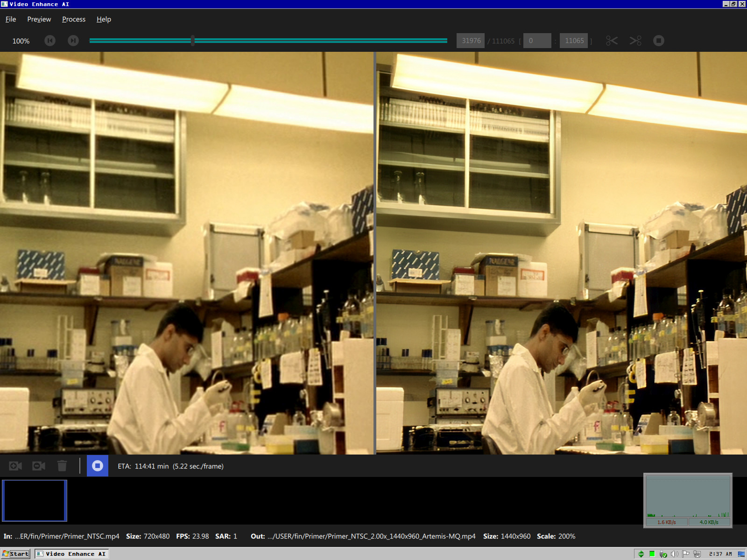747x560 pixels.
Task: Select the queued video thumbnail
Action: click(35, 500)
